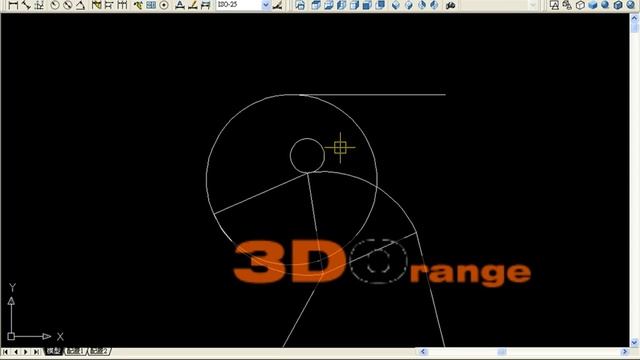Select the Center Mark tool
This screenshot has width=640, height=360.
164,5
